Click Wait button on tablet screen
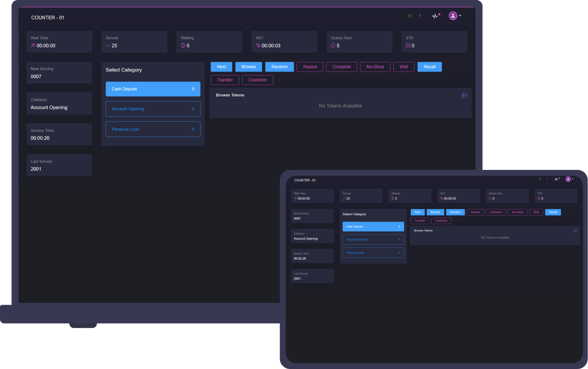 pyautogui.click(x=536, y=212)
